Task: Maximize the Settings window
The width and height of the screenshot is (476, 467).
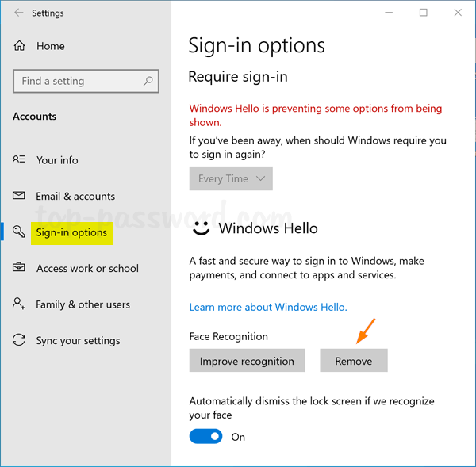Action: point(424,13)
